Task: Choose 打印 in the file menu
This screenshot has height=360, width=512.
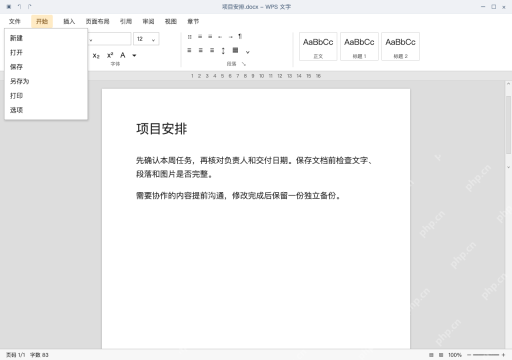Action: 46,96
